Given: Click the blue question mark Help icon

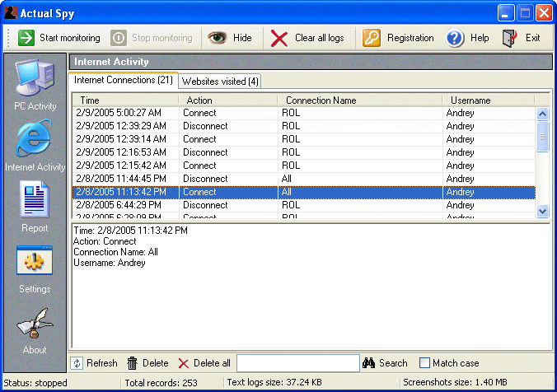Looking at the screenshot, I should coord(455,38).
